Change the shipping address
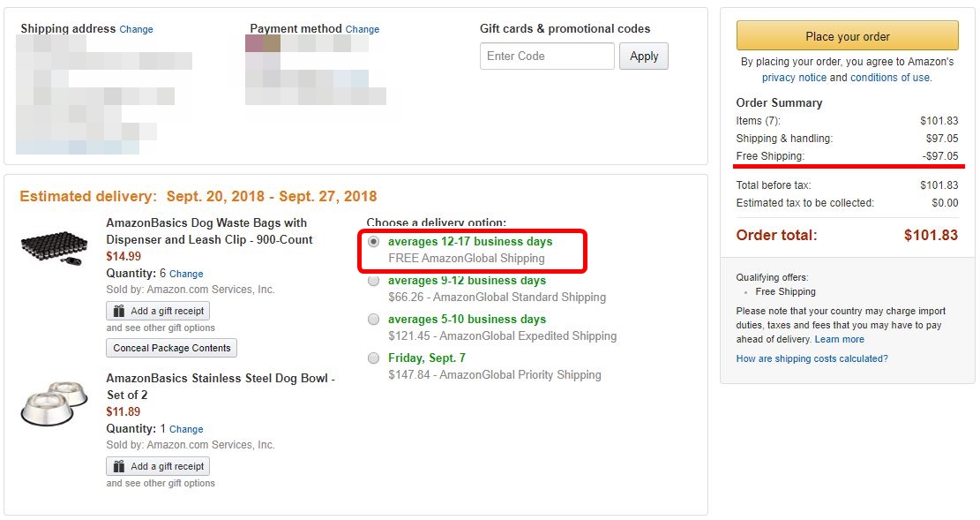 136,29
